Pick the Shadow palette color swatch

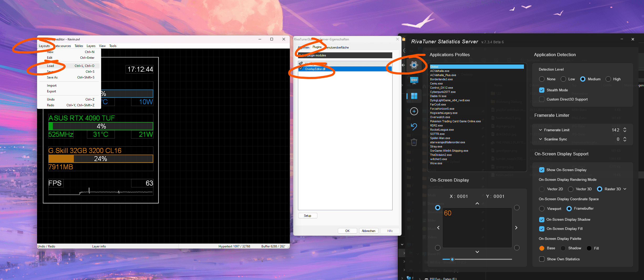pos(563,248)
